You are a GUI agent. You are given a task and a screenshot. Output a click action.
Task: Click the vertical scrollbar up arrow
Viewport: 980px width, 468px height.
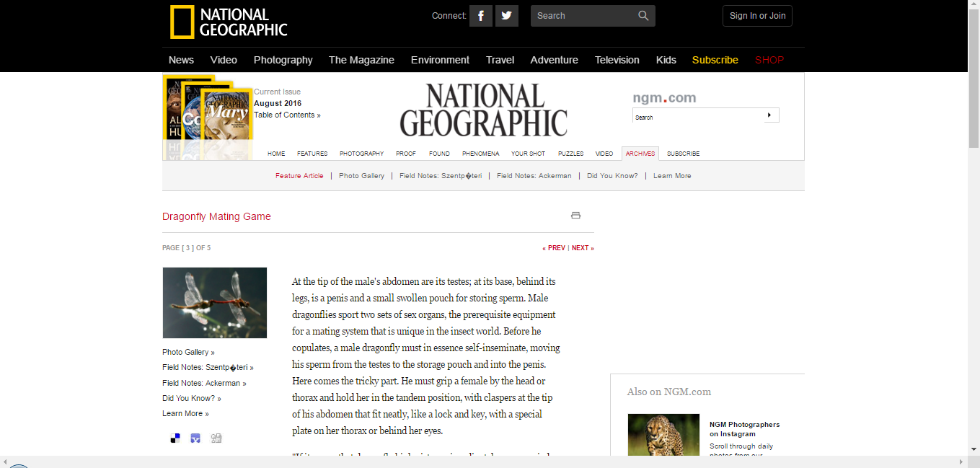tap(974, 6)
